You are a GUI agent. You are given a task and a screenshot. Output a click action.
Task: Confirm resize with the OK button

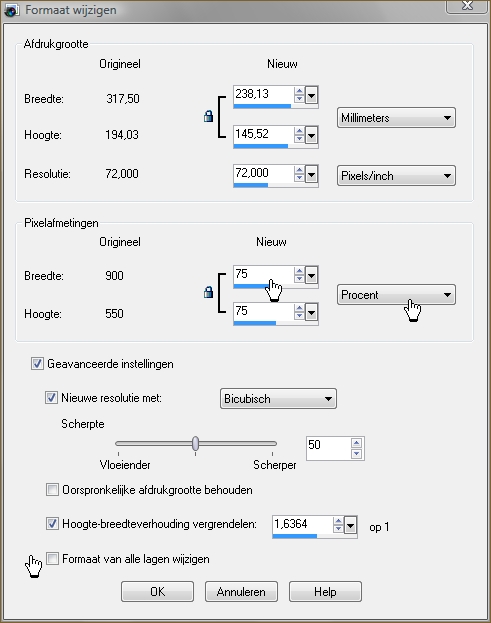157,592
